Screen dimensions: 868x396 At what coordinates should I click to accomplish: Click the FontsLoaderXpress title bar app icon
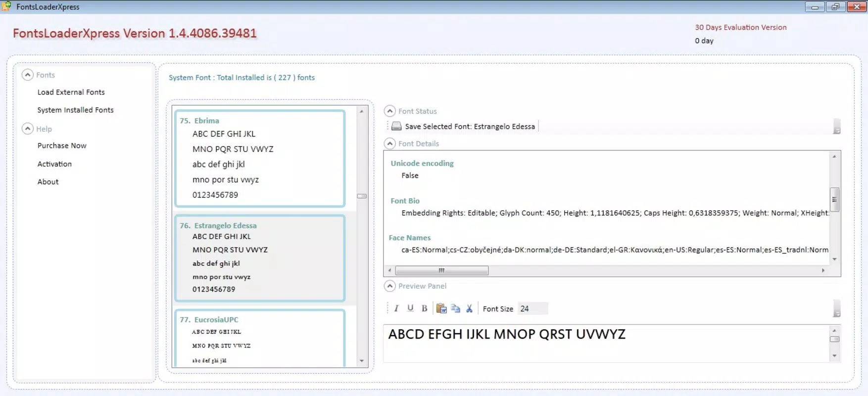pyautogui.click(x=6, y=6)
